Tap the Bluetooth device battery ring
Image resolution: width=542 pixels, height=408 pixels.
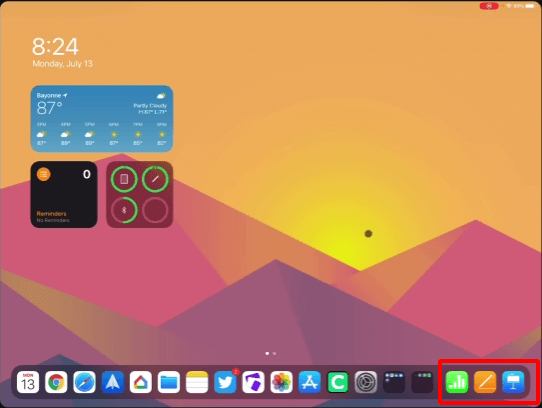click(x=124, y=210)
